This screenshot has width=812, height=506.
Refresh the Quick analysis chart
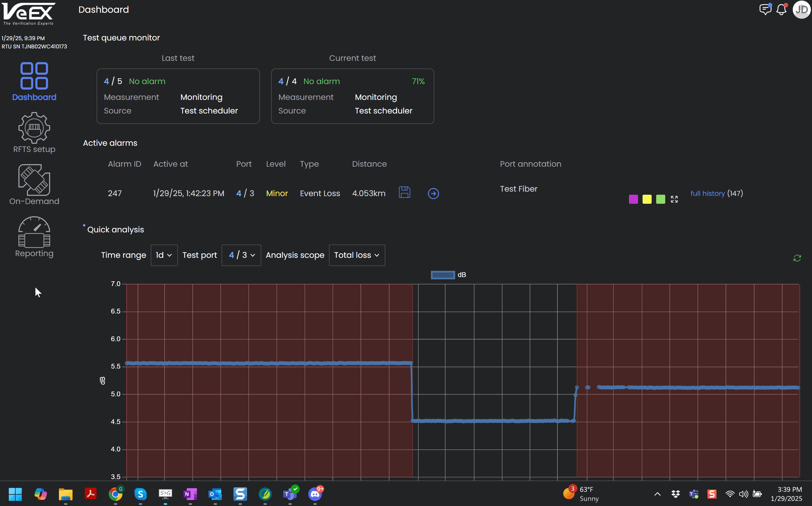pos(797,258)
